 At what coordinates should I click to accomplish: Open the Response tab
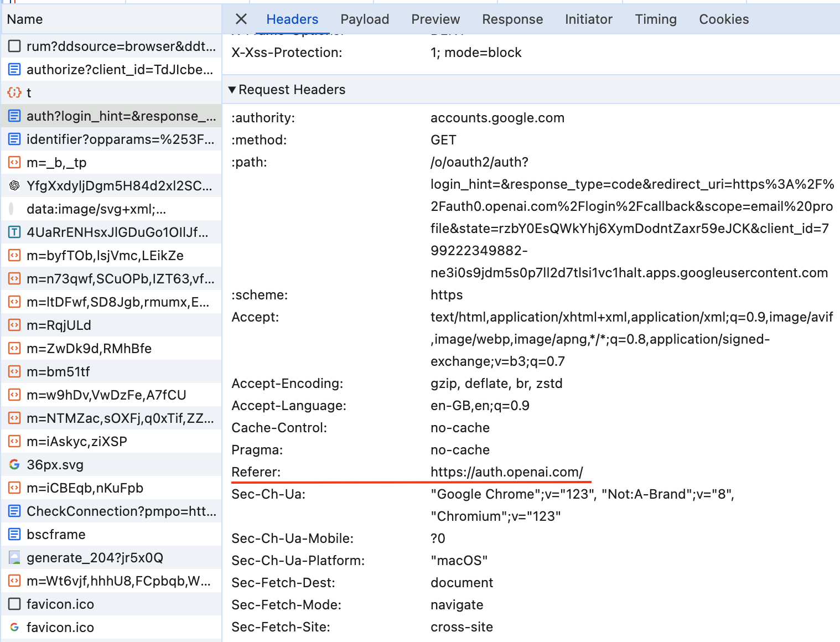pyautogui.click(x=512, y=19)
